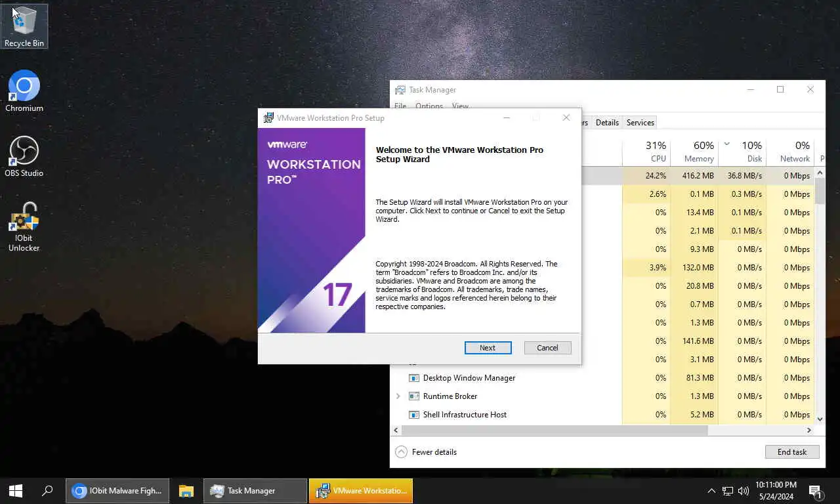Cancel the VMware Workstation Pro Setup
The image size is (840, 504).
547,348
